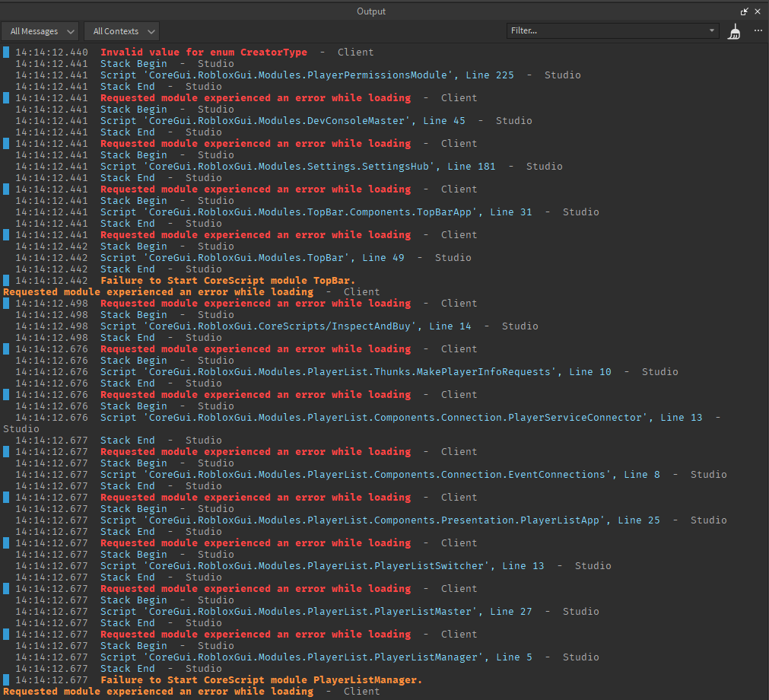Select the 'Invalid value for enum CreatorType' error
769x700 pixels.
[204, 52]
